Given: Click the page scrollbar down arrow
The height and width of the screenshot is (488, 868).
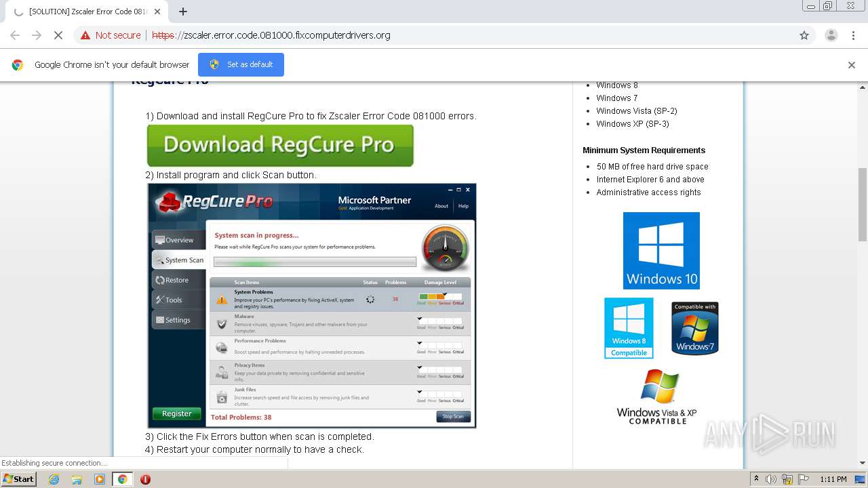Looking at the screenshot, I should (x=863, y=464).
